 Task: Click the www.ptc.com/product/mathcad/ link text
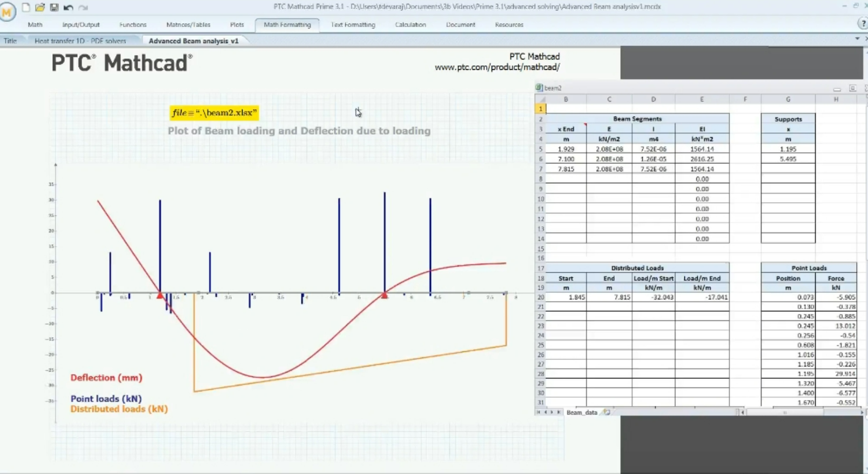point(497,68)
